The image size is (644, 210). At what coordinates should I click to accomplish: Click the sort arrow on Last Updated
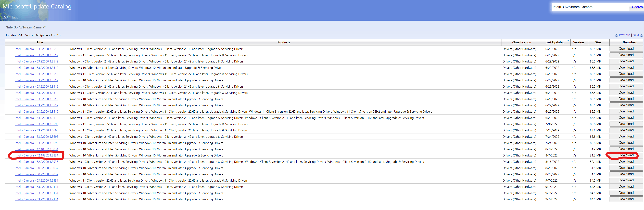(x=568, y=41)
